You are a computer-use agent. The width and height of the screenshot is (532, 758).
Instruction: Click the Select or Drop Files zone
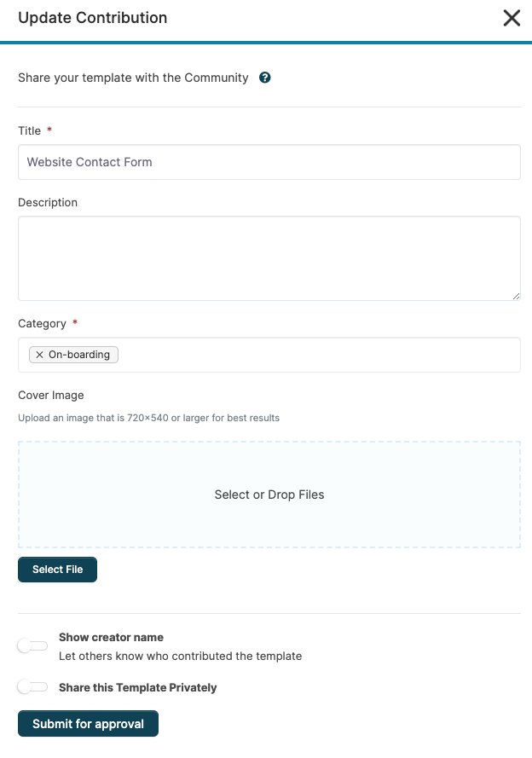pyautogui.click(x=269, y=495)
